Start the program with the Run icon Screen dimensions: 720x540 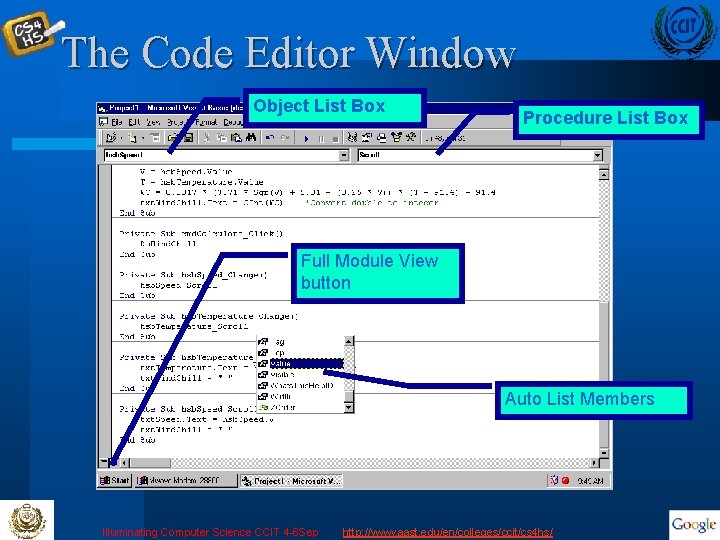(306, 138)
